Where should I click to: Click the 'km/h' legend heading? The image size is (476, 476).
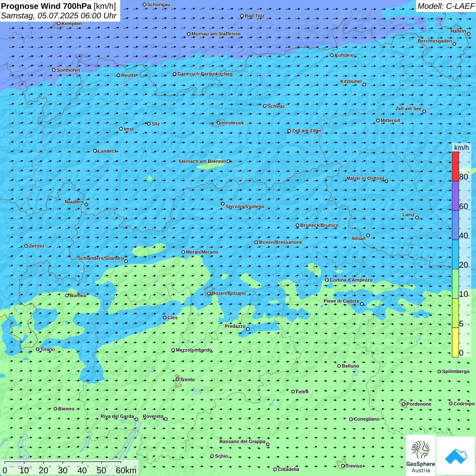pos(461,148)
